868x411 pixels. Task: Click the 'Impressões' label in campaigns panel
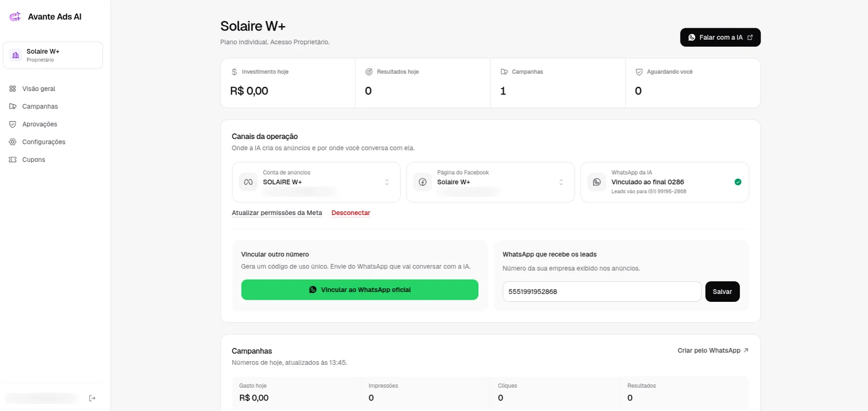click(x=383, y=386)
